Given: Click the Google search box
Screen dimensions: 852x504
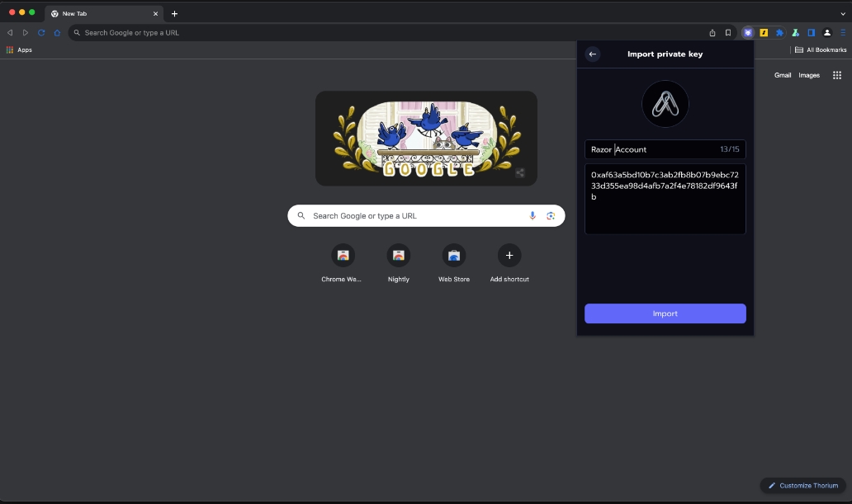Looking at the screenshot, I should pyautogui.click(x=427, y=215).
